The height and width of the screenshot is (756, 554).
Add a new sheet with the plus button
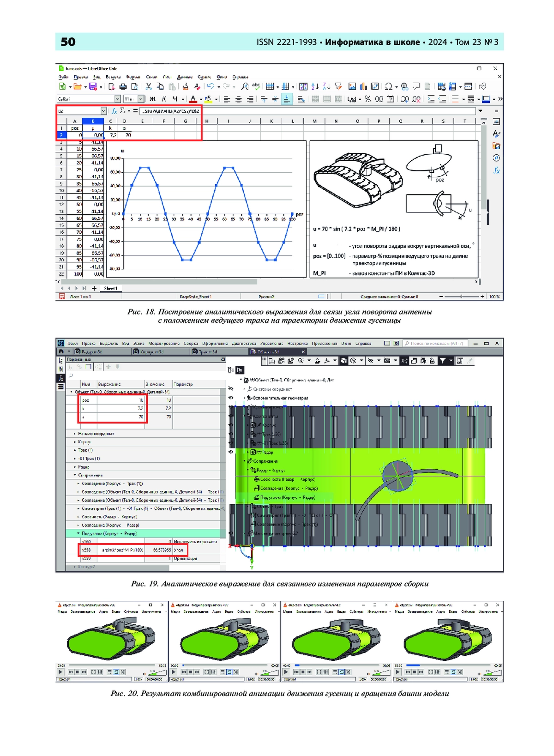94,288
